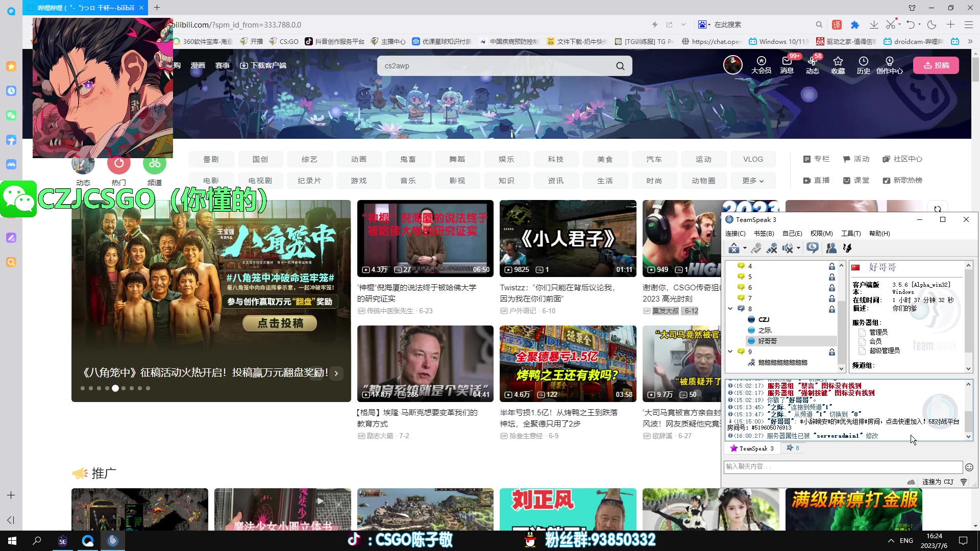Viewport: 980px width, 551px height.
Task: Open the TeamSpeak contacts list icon
Action: [x=832, y=248]
